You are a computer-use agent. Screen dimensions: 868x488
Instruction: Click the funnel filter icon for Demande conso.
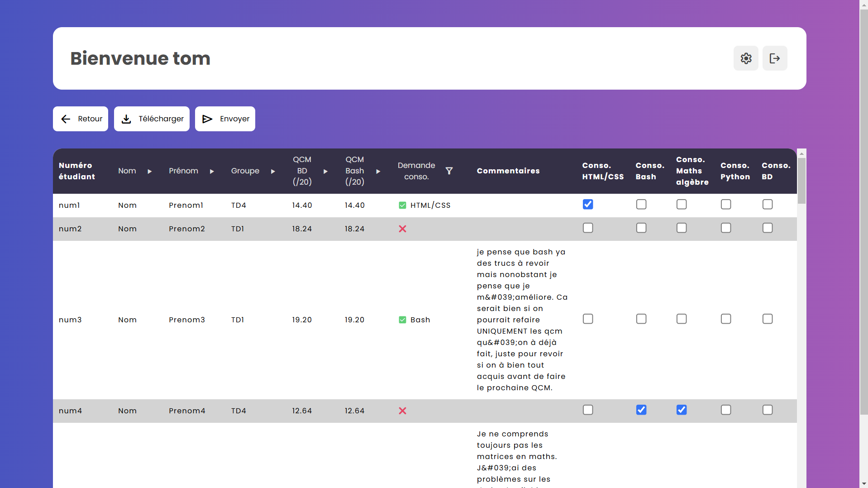point(449,171)
